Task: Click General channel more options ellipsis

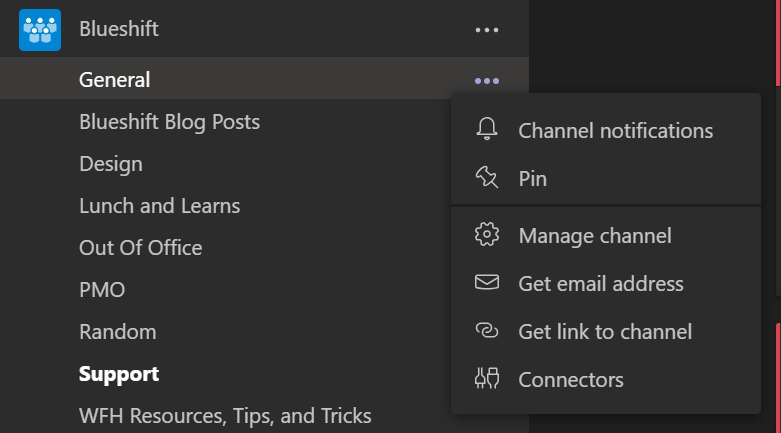Action: (x=487, y=81)
